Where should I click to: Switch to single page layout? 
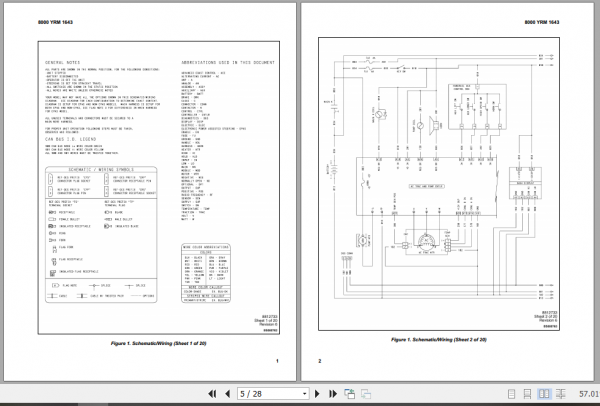click(512, 394)
